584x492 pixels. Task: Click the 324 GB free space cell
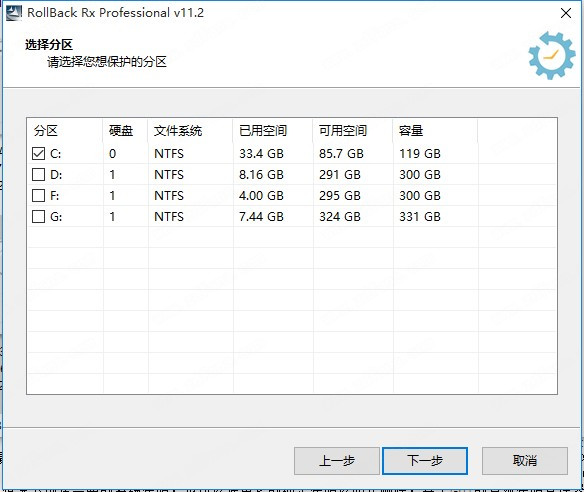(x=340, y=217)
